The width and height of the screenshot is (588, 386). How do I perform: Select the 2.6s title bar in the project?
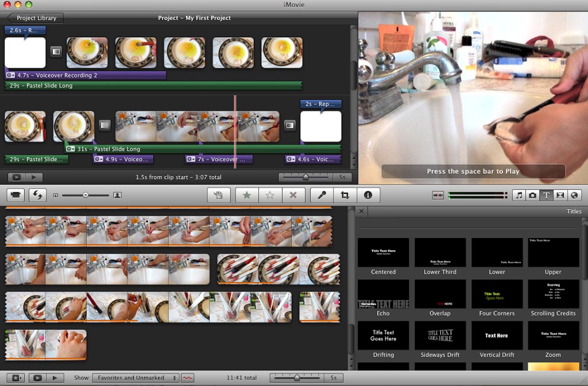pos(25,30)
